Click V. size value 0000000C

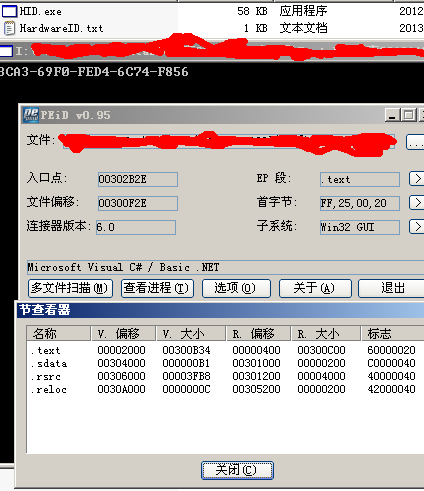pos(186,389)
